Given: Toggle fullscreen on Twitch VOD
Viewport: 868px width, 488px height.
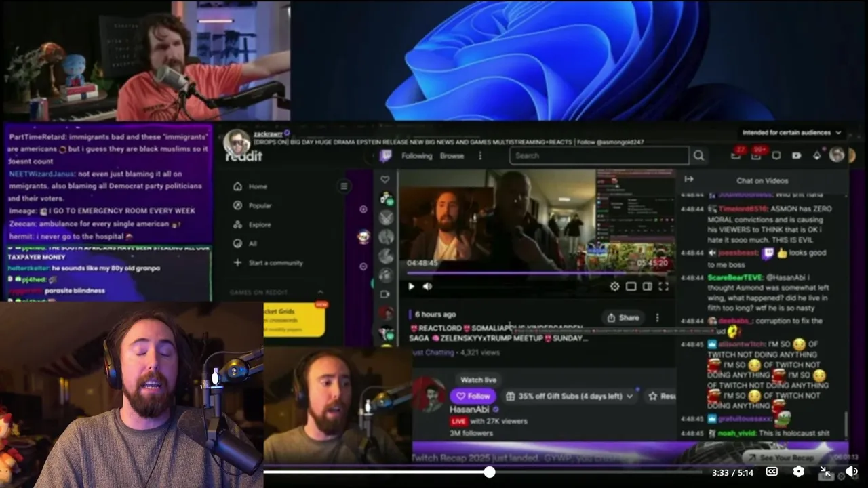Looking at the screenshot, I should [x=663, y=287].
